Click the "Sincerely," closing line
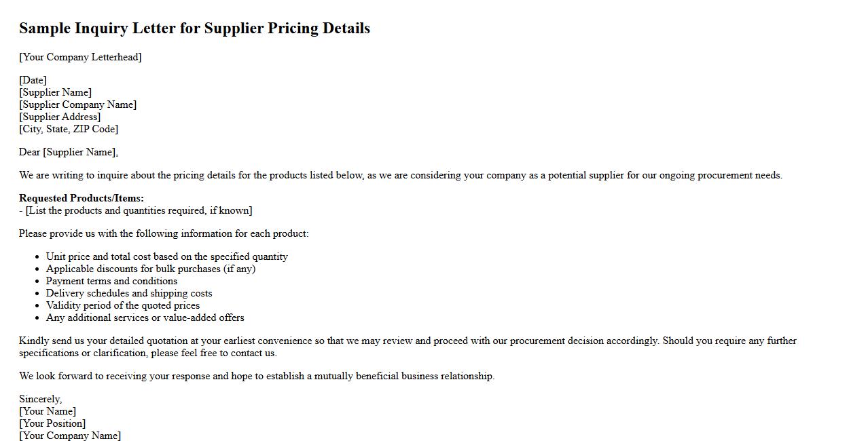Viewport: 868px width, 441px height. pos(40,399)
